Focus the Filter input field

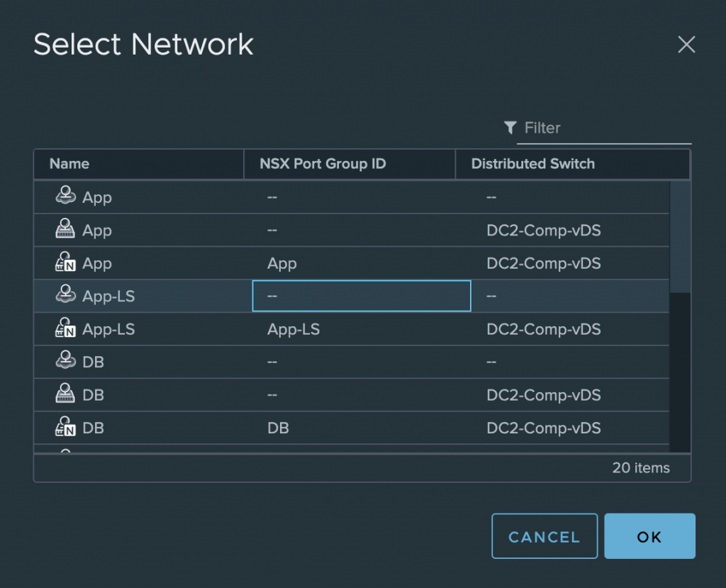point(604,128)
